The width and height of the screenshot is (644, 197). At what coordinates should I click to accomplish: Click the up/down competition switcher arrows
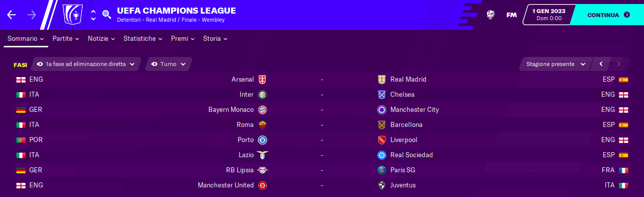[x=93, y=15]
